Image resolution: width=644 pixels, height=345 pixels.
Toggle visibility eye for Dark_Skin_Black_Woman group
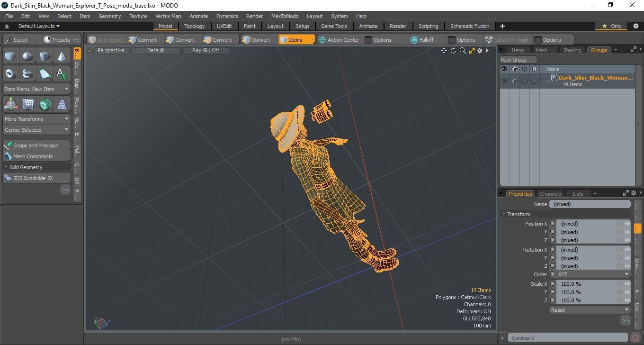504,81
